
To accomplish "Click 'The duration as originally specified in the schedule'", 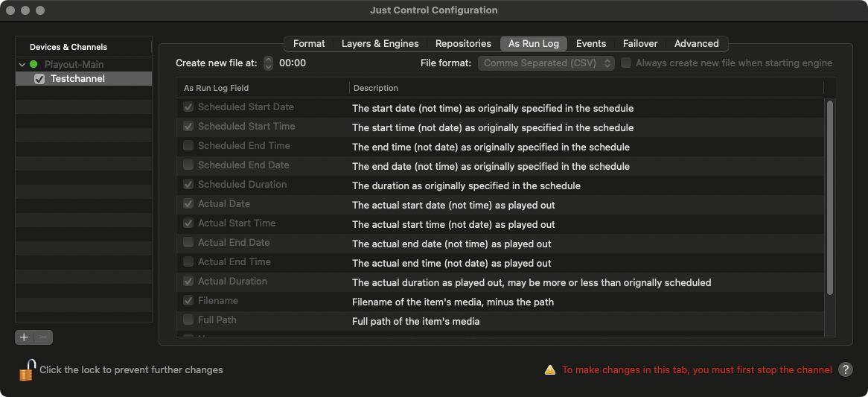I will click(x=466, y=186).
